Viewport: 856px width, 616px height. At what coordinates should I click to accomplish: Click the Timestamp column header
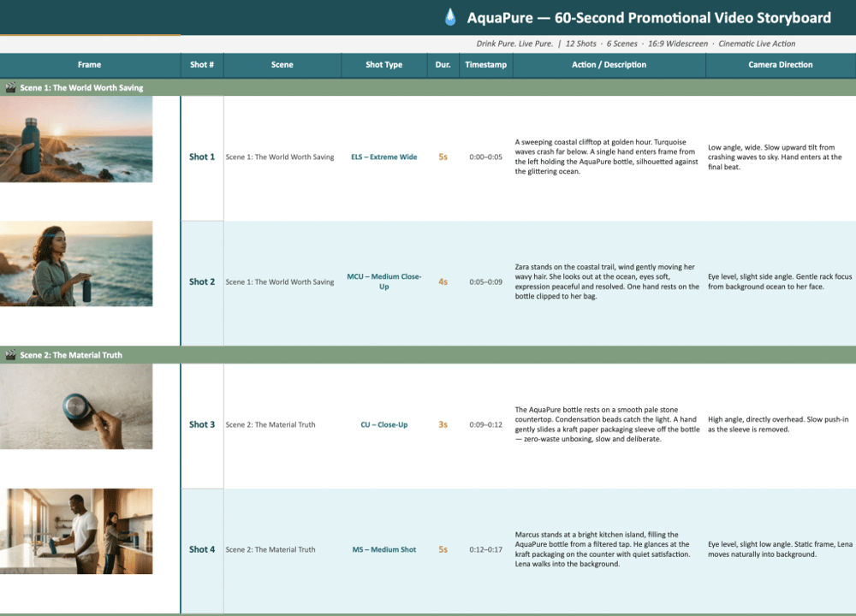485,65
